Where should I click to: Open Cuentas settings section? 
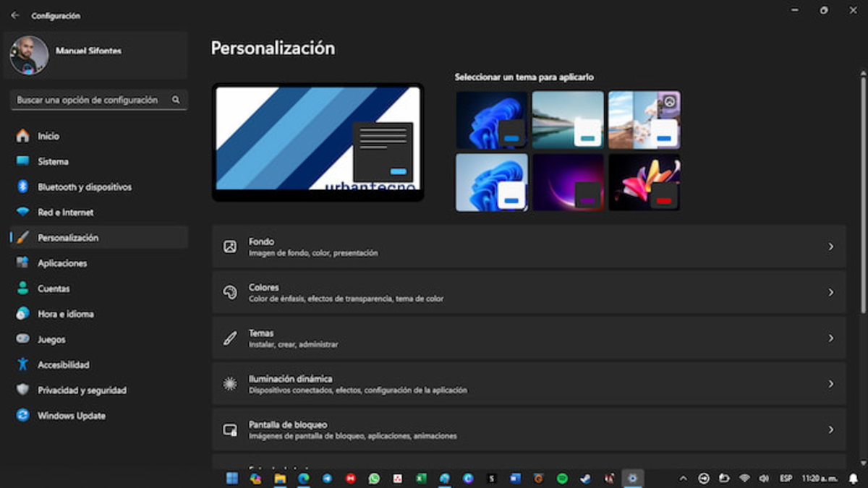pyautogui.click(x=99, y=288)
